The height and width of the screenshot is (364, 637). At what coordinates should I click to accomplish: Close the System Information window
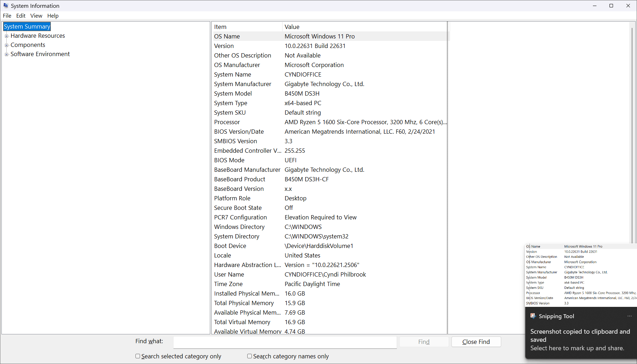pos(628,6)
